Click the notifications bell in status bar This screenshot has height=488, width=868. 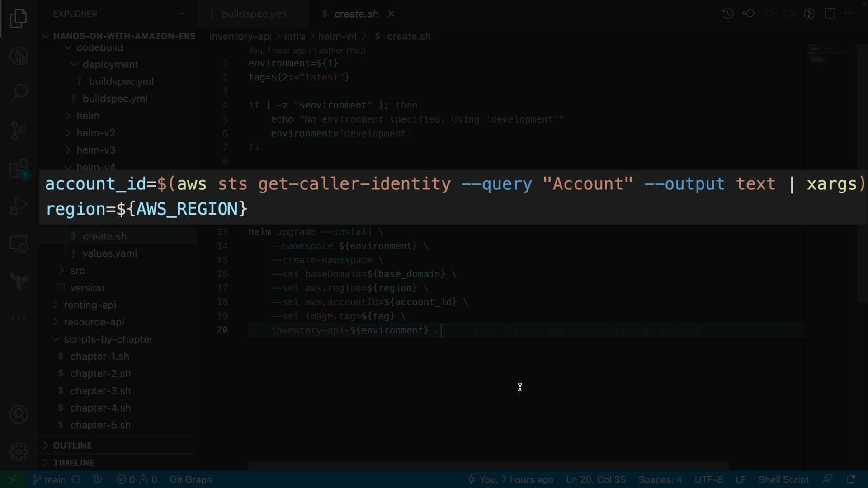coord(850,479)
